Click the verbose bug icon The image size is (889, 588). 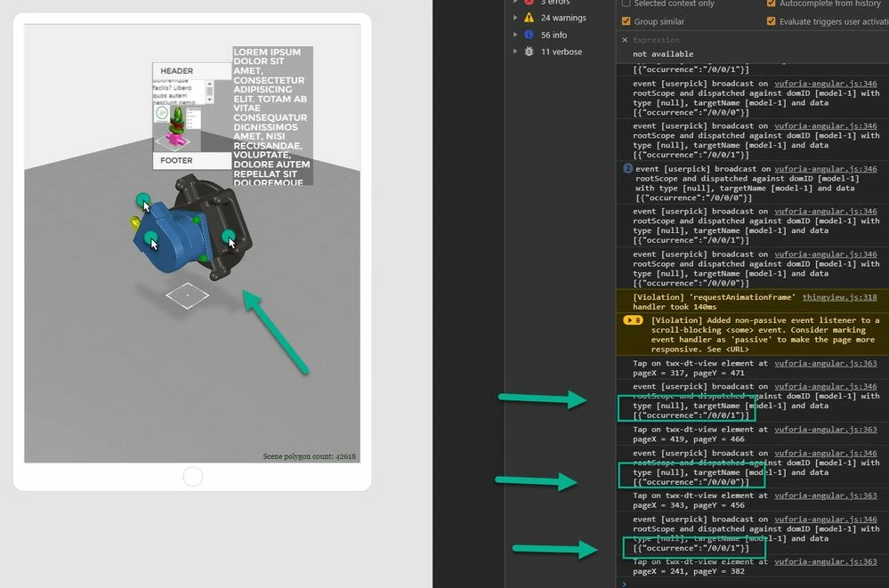(x=529, y=52)
